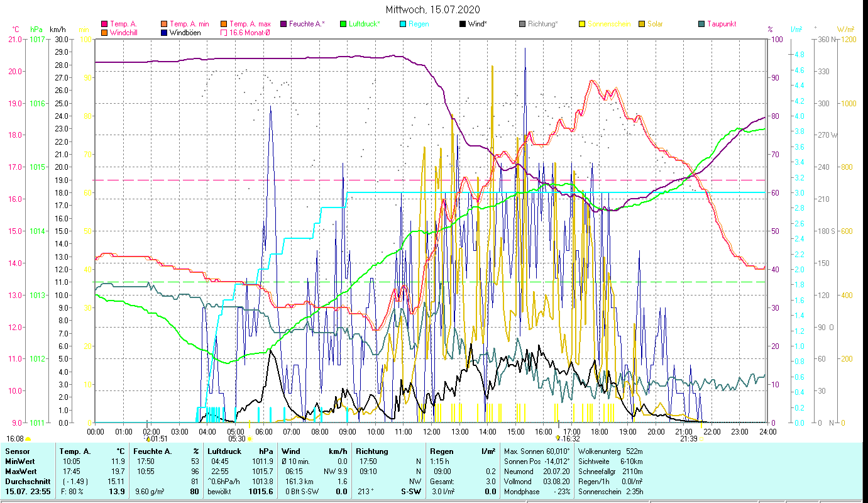Screen dimensions: 868x503
Task: Click the hollow 16.6 Monat-Ø legend square
Action: [224, 32]
